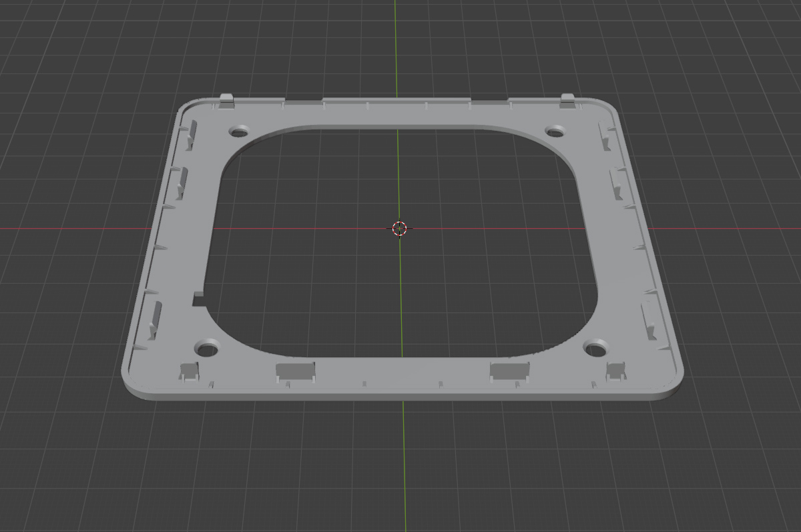Click the 3D cursor at the world origin
This screenshot has width=801, height=532.
pyautogui.click(x=398, y=228)
